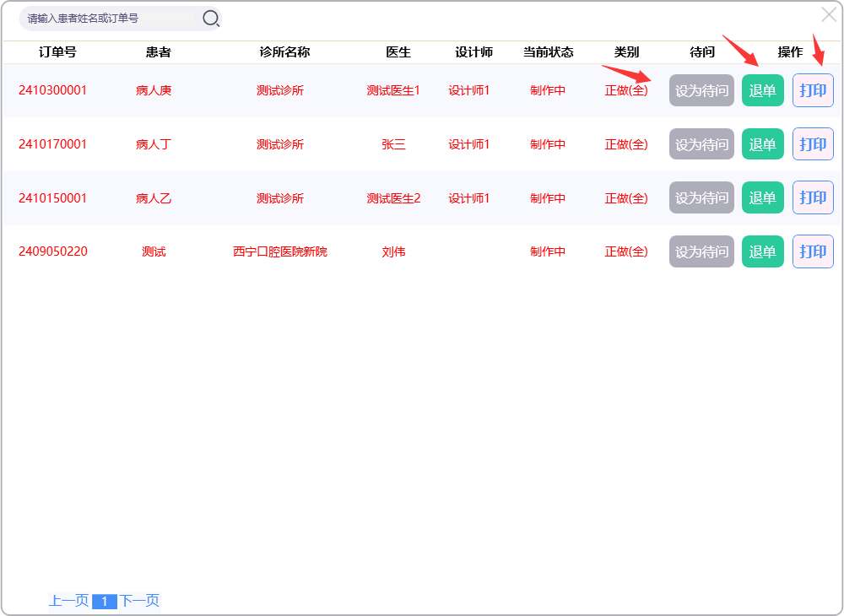This screenshot has width=844, height=616.
Task: Click the patient name or order number search field
Action: (110, 18)
